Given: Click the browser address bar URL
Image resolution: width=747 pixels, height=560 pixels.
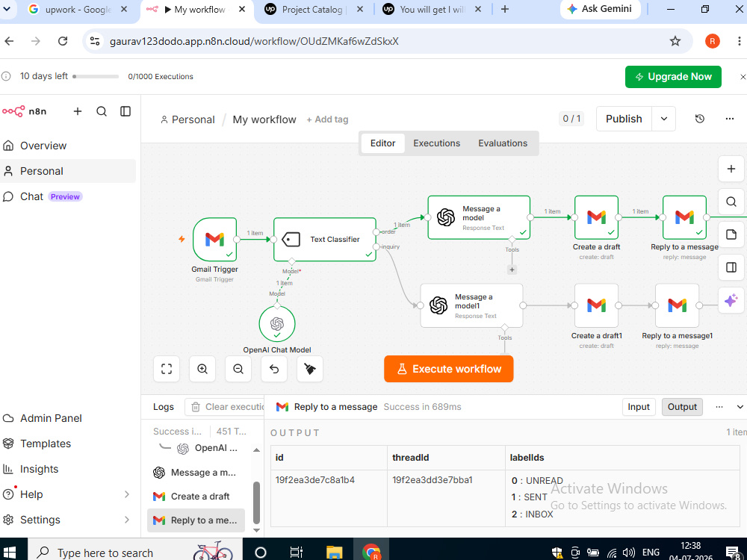Looking at the screenshot, I should pyautogui.click(x=254, y=41).
